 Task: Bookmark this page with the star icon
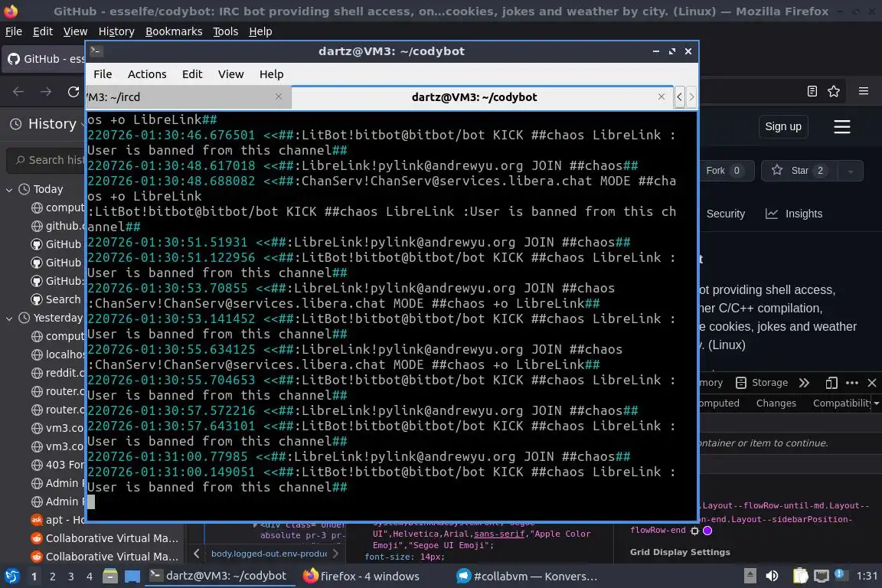[834, 91]
